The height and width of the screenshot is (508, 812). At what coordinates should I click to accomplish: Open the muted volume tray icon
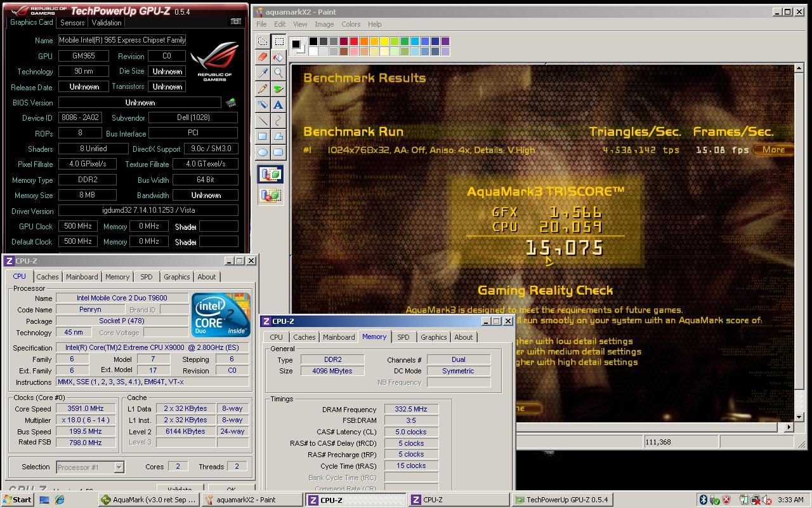pyautogui.click(x=766, y=500)
